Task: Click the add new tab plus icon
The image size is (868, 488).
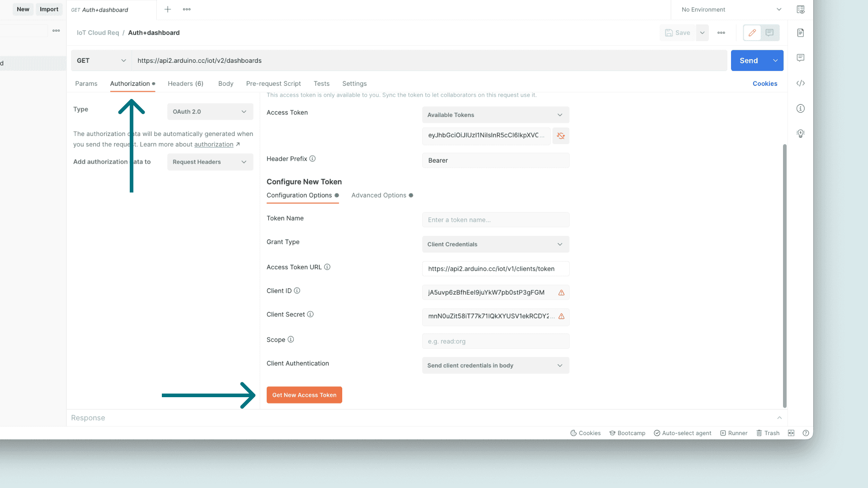Action: point(168,9)
